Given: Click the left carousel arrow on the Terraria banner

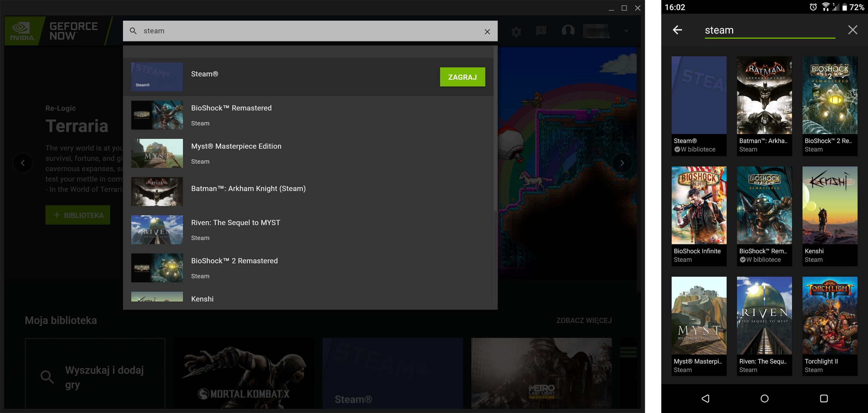Looking at the screenshot, I should click(x=23, y=163).
